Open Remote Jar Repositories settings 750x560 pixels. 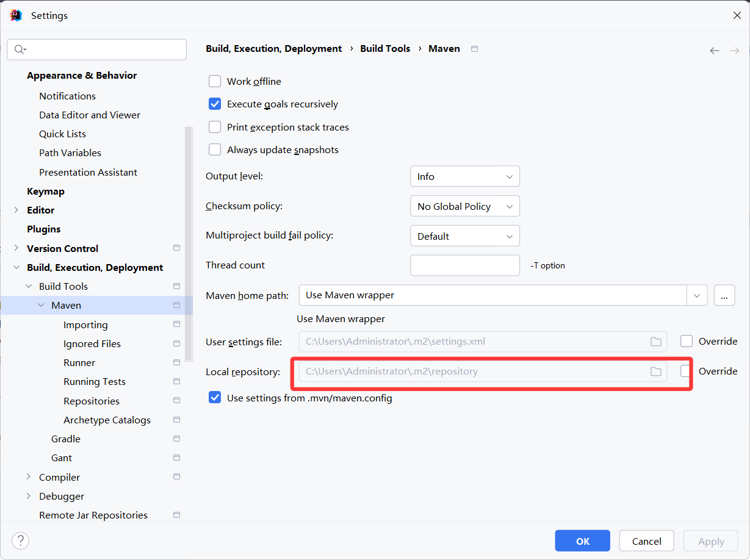pyautogui.click(x=93, y=515)
